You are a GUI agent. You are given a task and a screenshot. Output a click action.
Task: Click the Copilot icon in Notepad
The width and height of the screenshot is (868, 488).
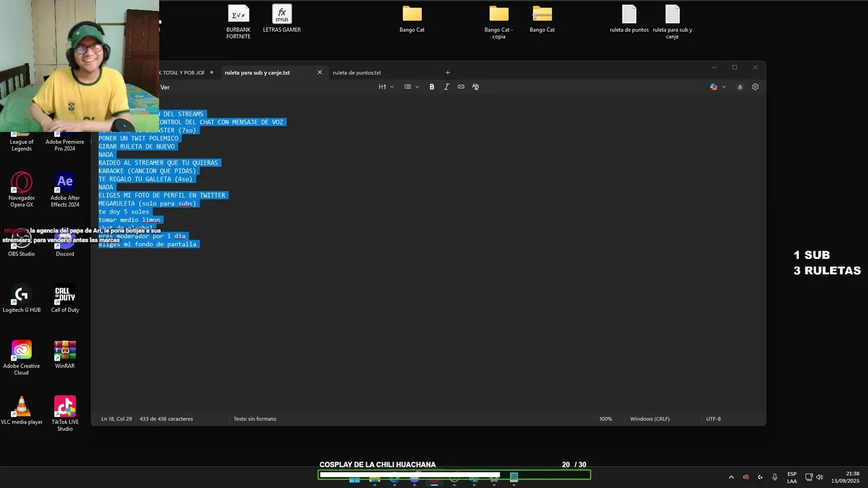coord(713,87)
